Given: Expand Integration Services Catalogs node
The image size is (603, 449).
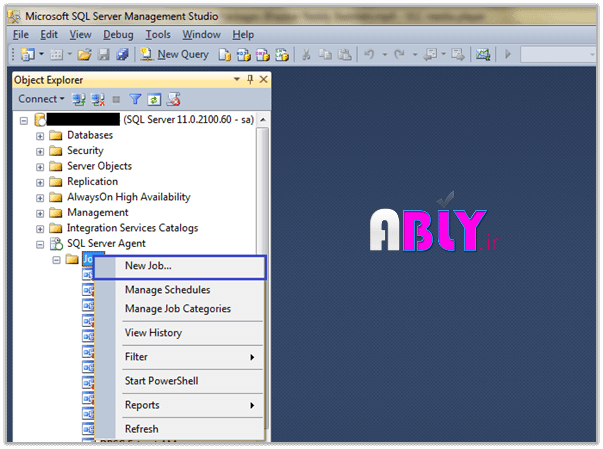Looking at the screenshot, I should 40,229.
